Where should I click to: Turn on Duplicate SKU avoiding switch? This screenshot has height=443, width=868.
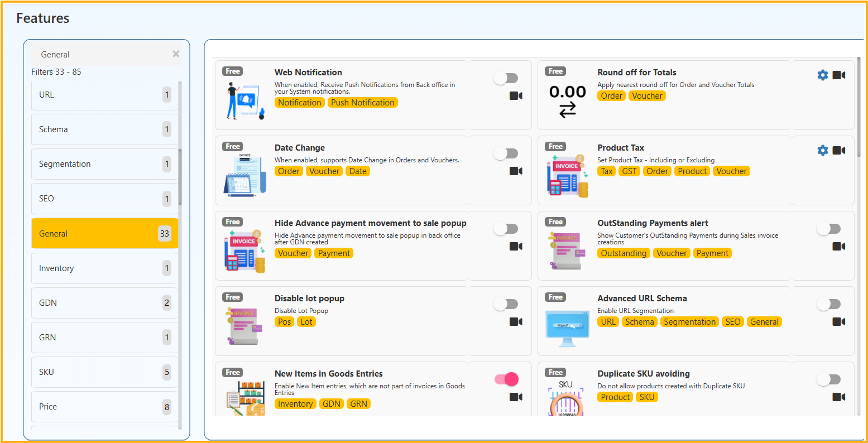tap(829, 380)
